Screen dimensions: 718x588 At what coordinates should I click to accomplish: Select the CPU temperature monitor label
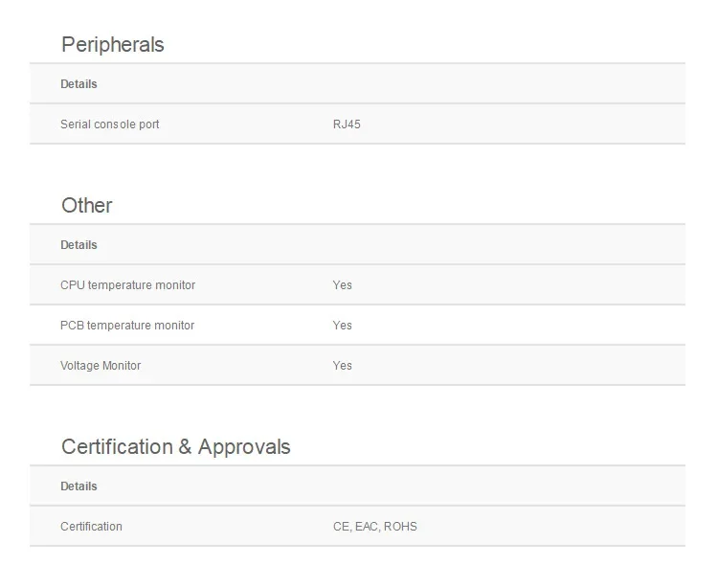(127, 285)
